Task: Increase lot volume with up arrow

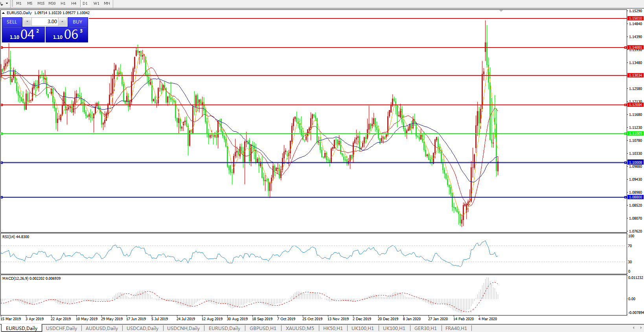Action: pos(63,22)
